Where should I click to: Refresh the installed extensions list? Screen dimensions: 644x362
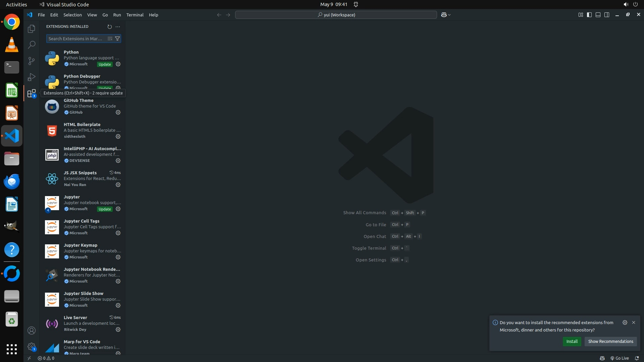[109, 26]
